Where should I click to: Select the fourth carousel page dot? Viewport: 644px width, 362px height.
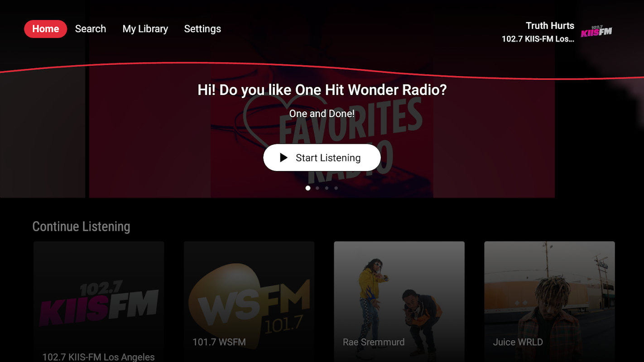click(x=336, y=188)
